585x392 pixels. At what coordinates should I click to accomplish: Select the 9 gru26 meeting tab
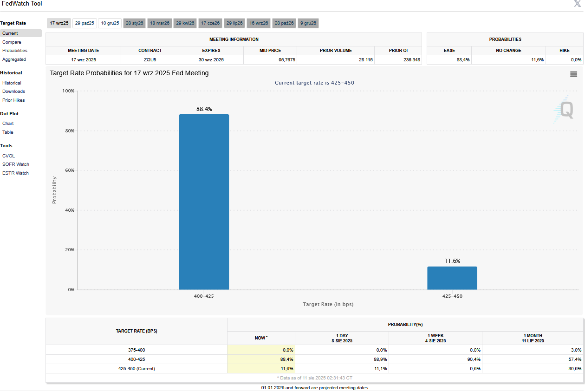[x=308, y=23]
